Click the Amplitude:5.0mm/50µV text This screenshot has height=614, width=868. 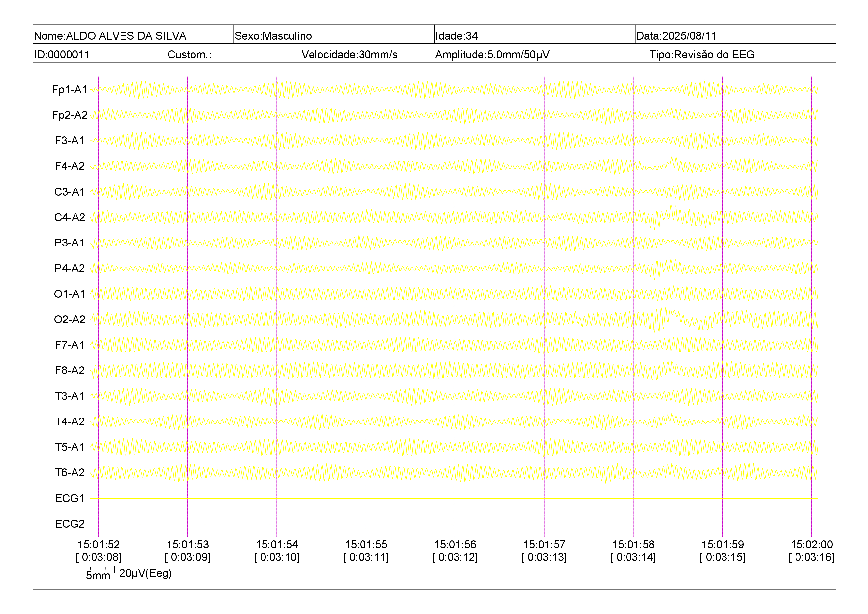point(492,55)
